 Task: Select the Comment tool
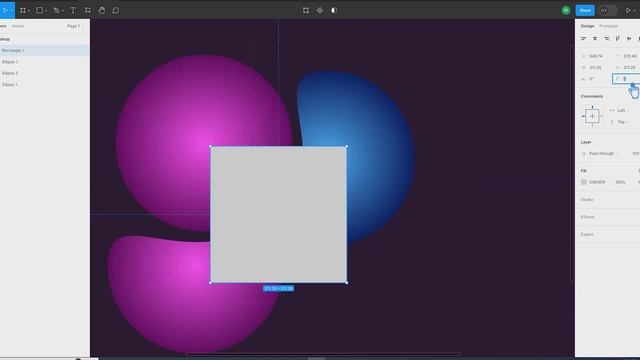(116, 10)
